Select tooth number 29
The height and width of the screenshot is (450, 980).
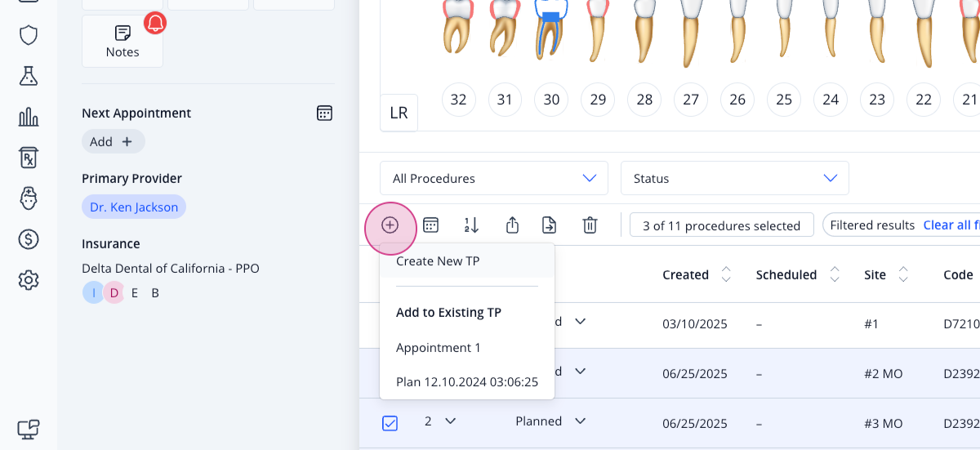pyautogui.click(x=598, y=100)
